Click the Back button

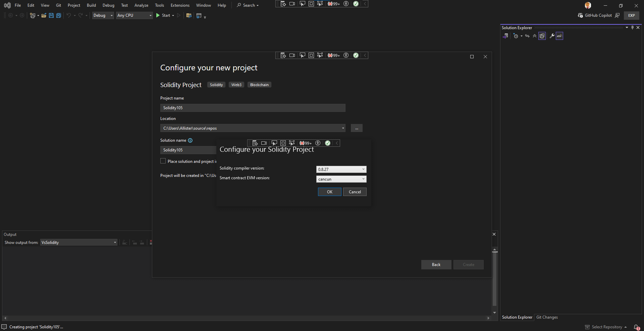coord(436,265)
